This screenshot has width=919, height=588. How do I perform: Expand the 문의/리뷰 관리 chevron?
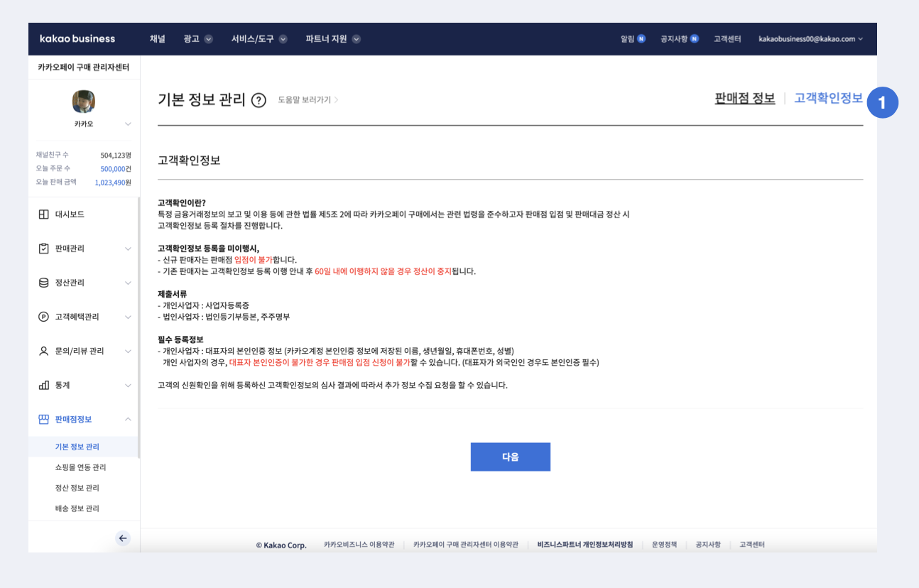pyautogui.click(x=128, y=351)
